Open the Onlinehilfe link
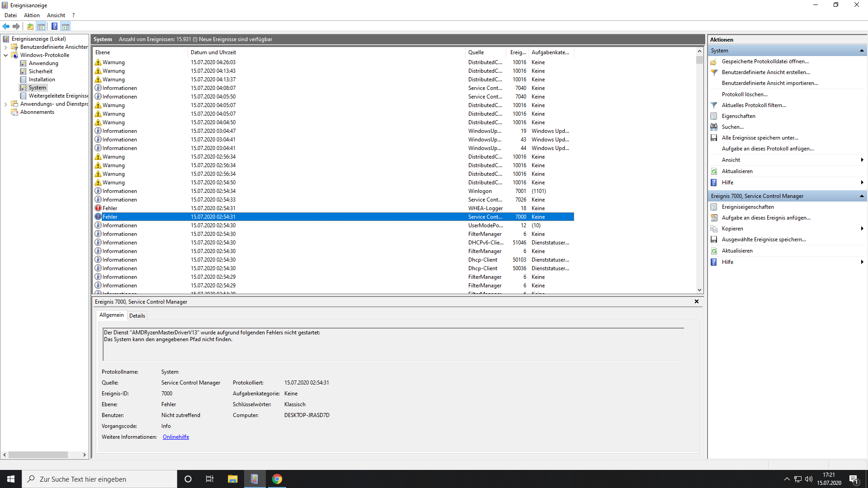The image size is (868, 488). coord(176,437)
